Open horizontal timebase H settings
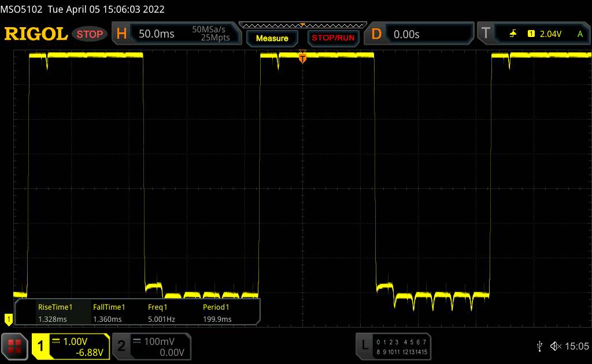This screenshot has width=592, height=364. (x=121, y=34)
